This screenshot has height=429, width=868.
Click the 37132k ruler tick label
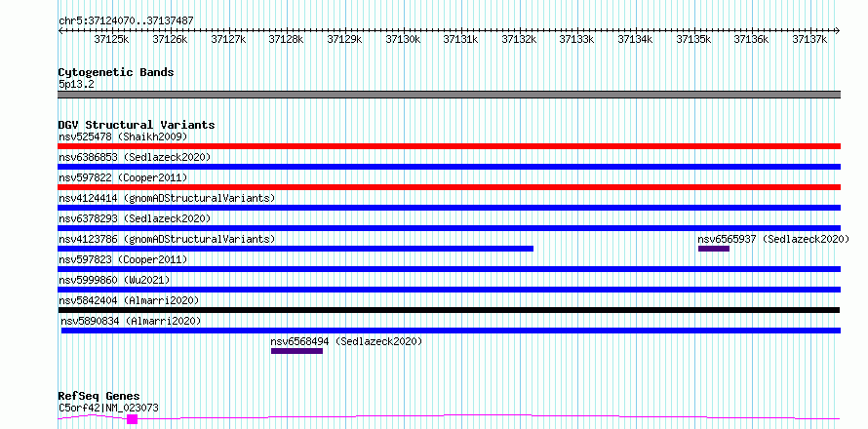click(x=519, y=39)
